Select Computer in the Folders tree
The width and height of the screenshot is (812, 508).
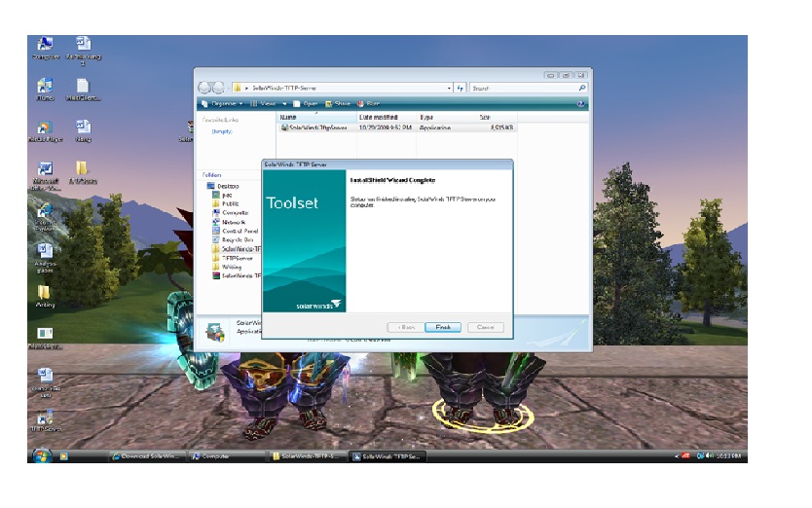[231, 213]
